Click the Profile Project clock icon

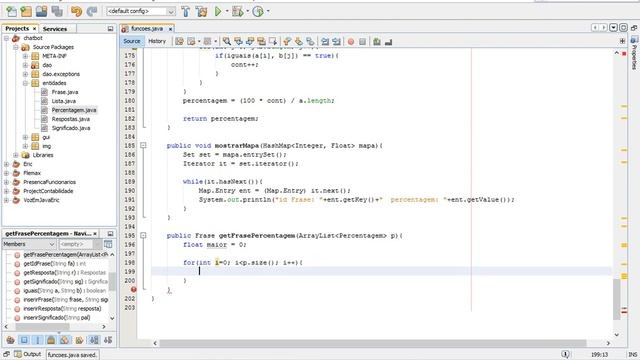[258, 11]
